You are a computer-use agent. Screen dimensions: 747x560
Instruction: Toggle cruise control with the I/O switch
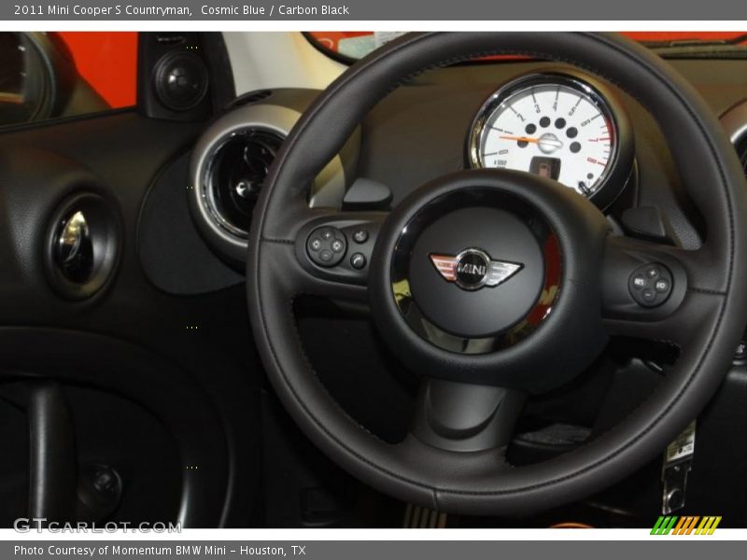point(661,286)
